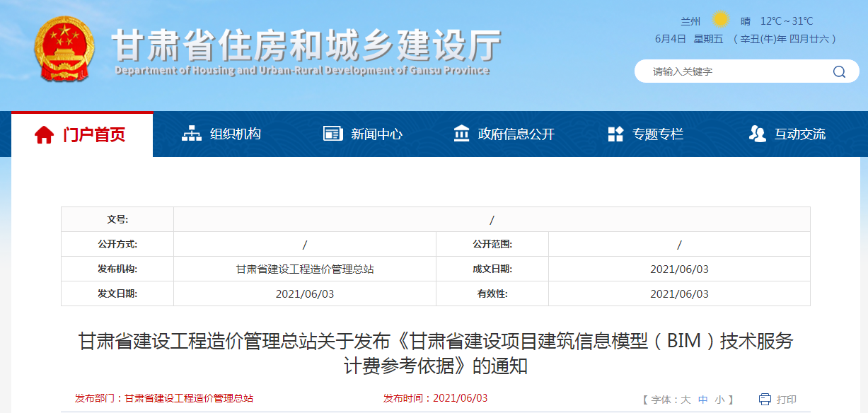The image size is (868, 413).
Task: Click the temperature 12℃~31℃
Action: [787, 21]
